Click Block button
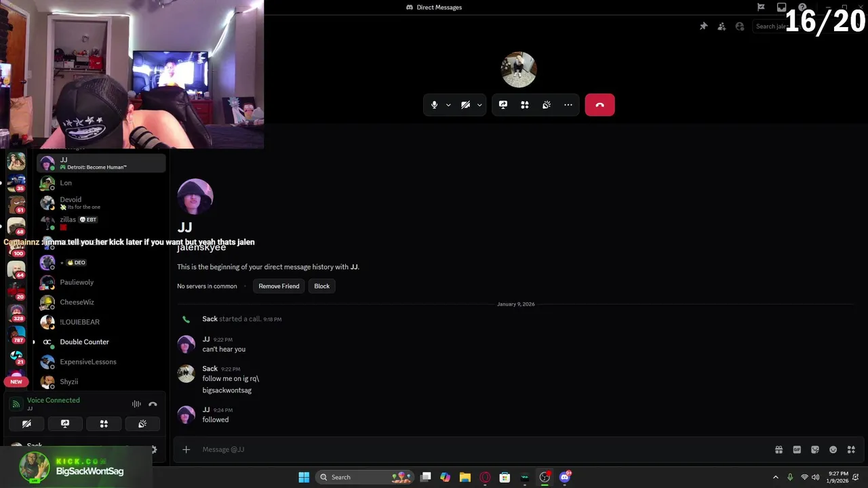 [x=321, y=286]
